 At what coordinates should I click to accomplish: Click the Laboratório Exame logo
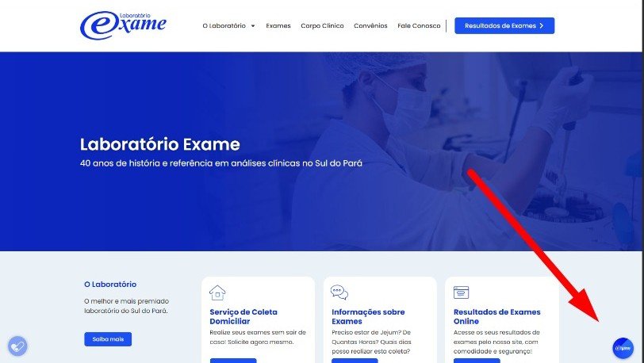pos(123,25)
